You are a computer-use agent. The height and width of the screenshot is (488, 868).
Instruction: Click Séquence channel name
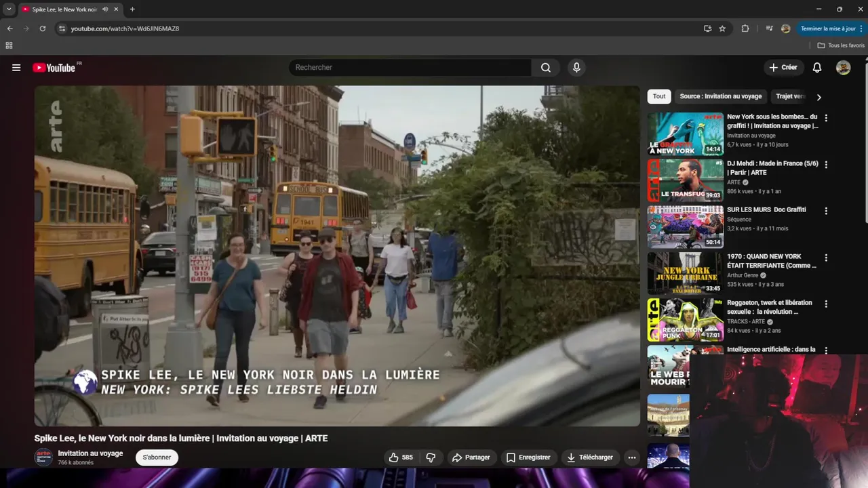[x=739, y=220]
